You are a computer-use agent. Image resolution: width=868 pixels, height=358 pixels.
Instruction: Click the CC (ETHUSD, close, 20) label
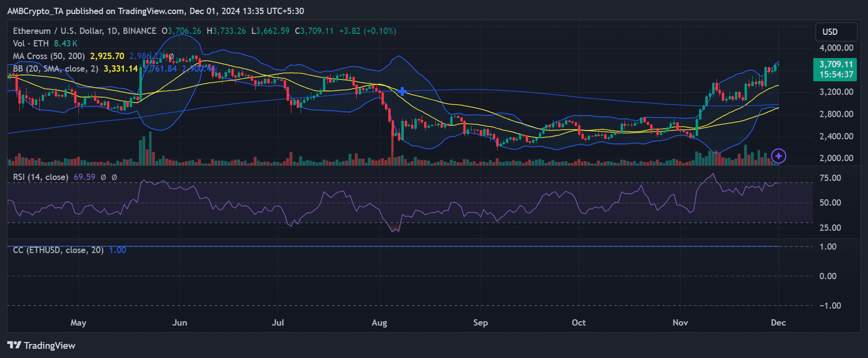(x=58, y=250)
